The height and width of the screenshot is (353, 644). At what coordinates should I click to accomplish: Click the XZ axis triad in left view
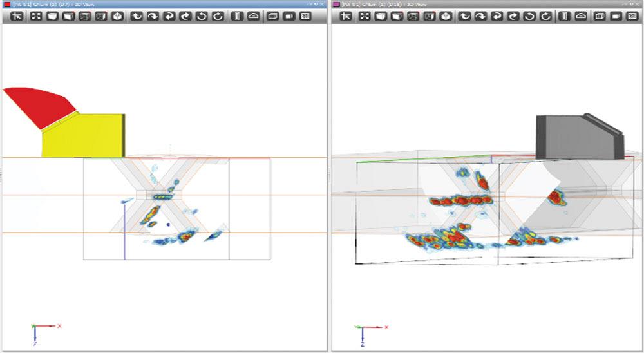(x=44, y=334)
